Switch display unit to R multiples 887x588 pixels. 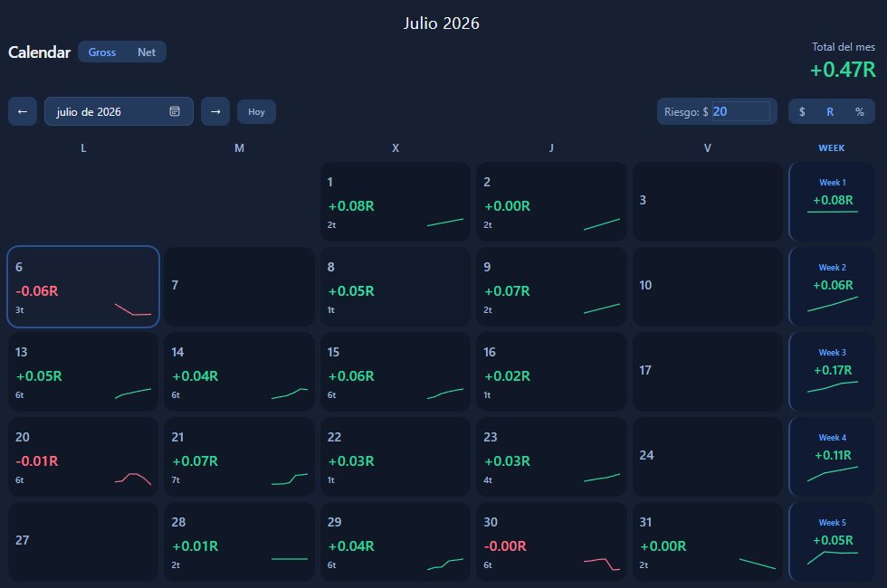pyautogui.click(x=830, y=111)
